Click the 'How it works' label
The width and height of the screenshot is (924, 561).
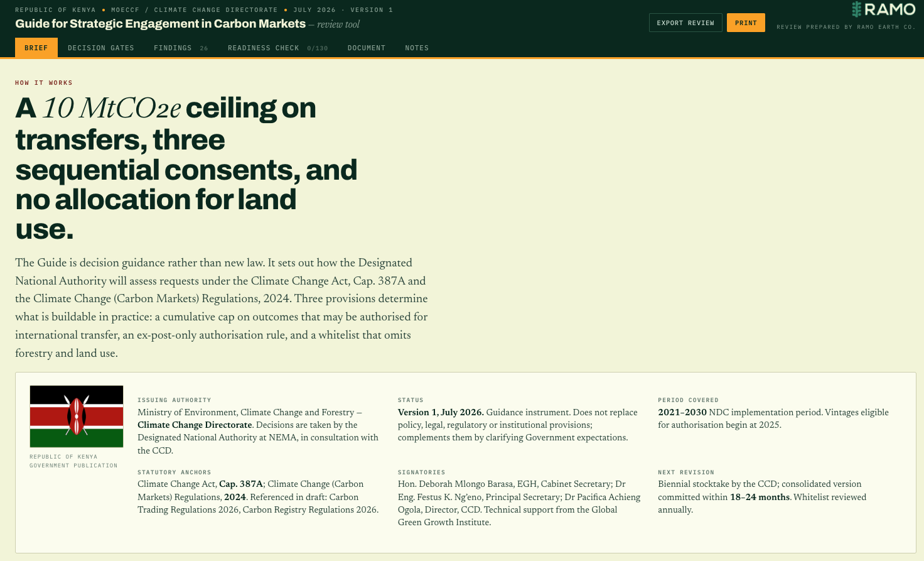coord(44,83)
